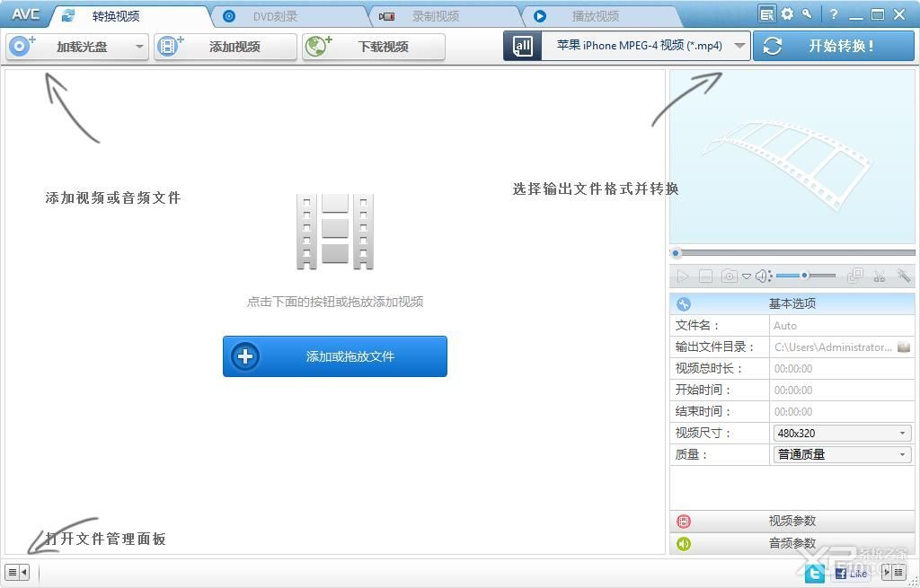Open the title bar task list icon
920x588 pixels.
tap(766, 14)
